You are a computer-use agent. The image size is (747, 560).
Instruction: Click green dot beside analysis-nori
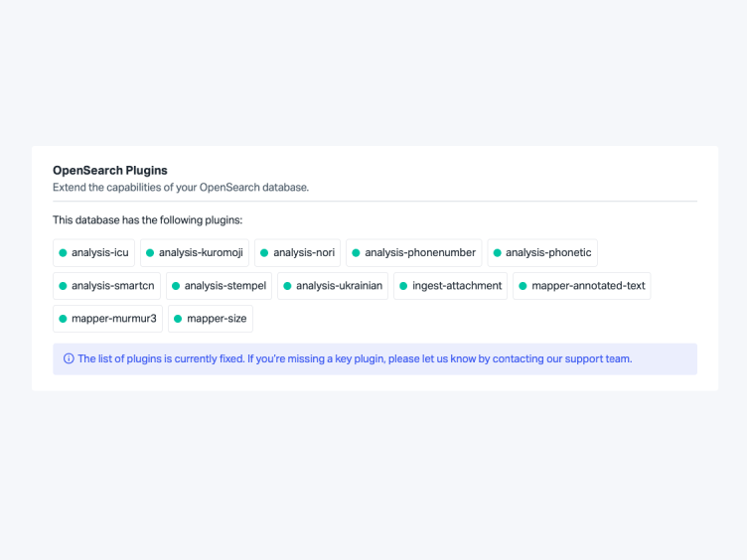tap(264, 253)
